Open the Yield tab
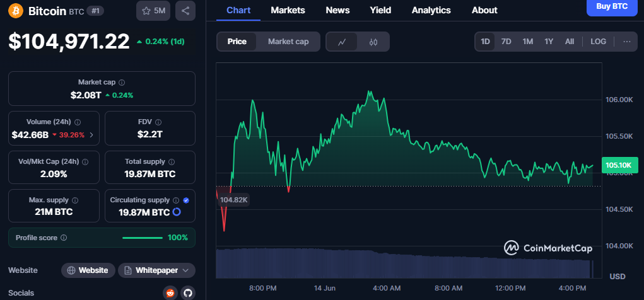The image size is (644, 300). pos(380,10)
